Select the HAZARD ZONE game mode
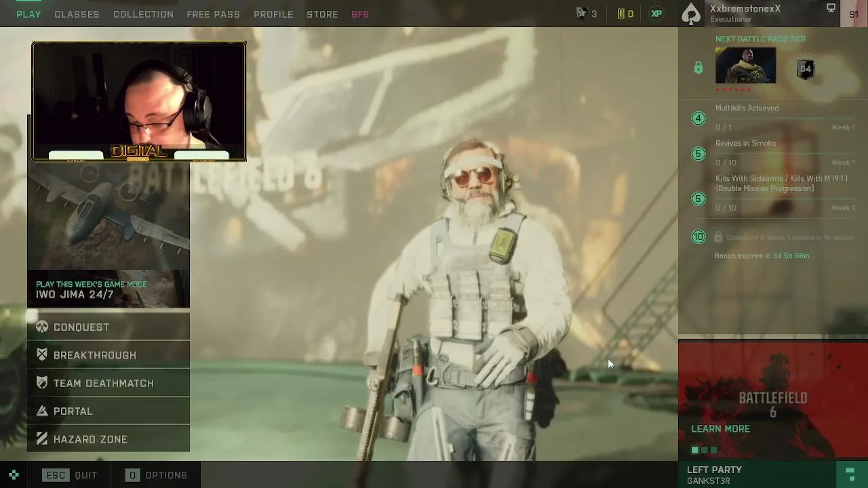 pos(108,439)
